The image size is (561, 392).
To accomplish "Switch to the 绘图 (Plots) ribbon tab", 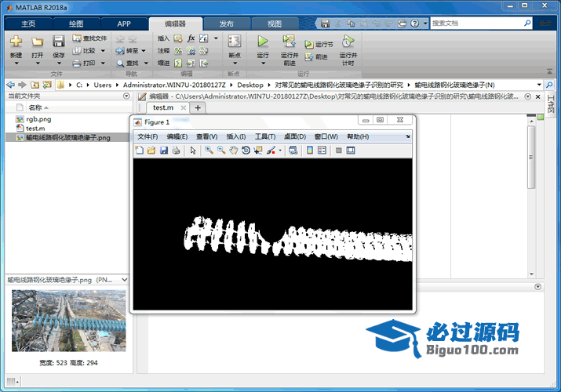I will (x=76, y=24).
